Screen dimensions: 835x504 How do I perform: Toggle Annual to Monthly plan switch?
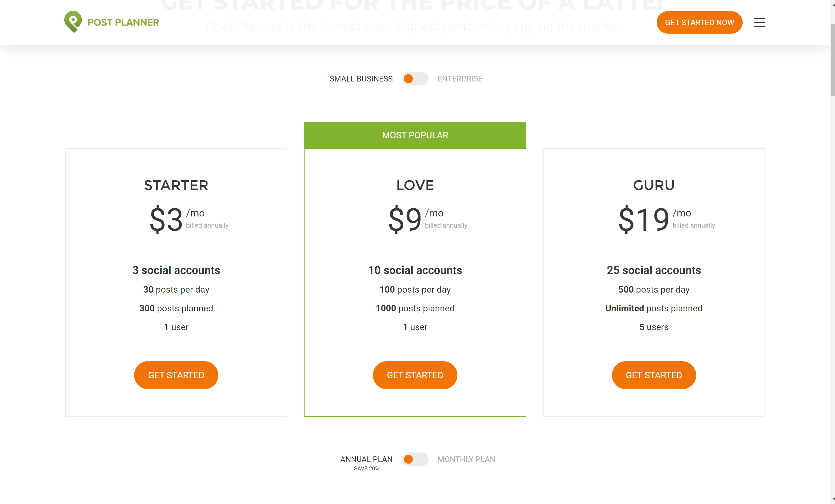pos(415,459)
